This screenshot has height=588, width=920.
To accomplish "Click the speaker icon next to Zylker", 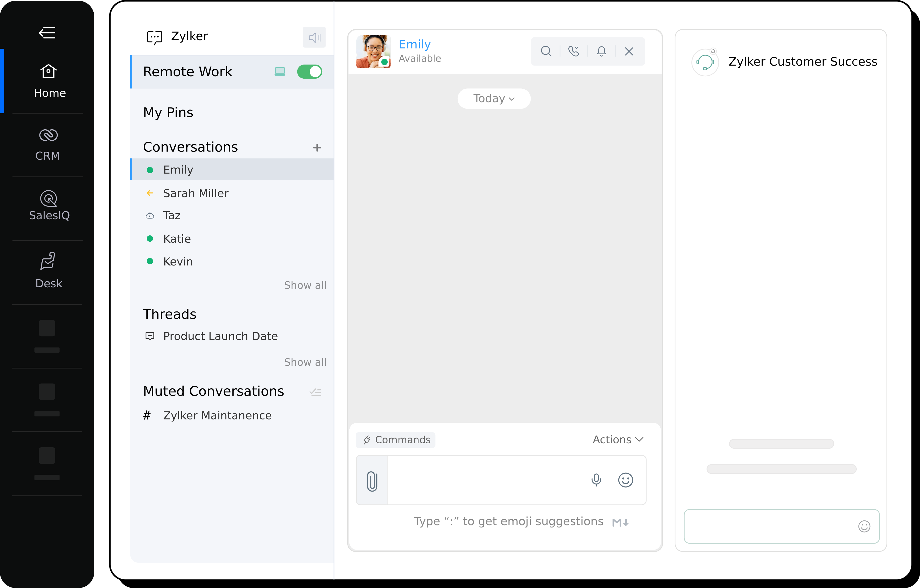I will (x=314, y=37).
